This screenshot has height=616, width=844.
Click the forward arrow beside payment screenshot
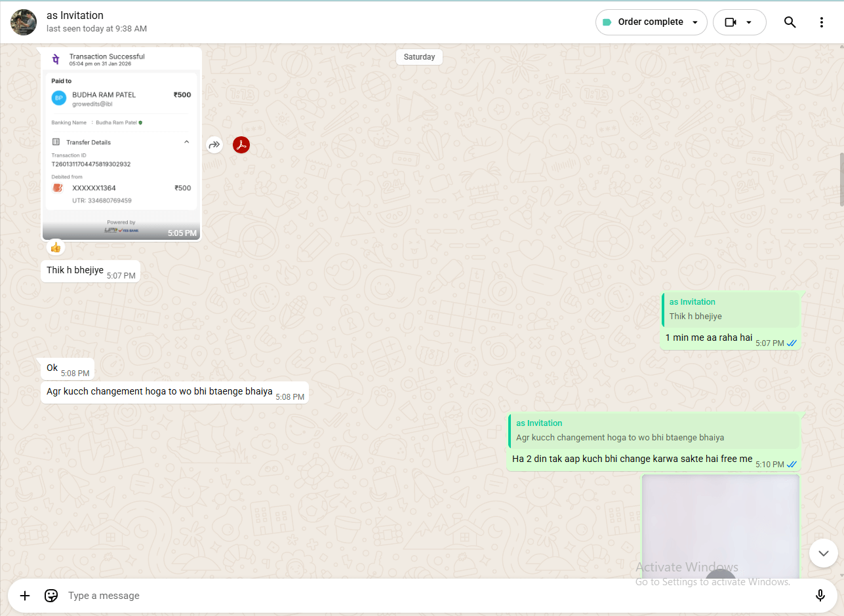pyautogui.click(x=214, y=145)
